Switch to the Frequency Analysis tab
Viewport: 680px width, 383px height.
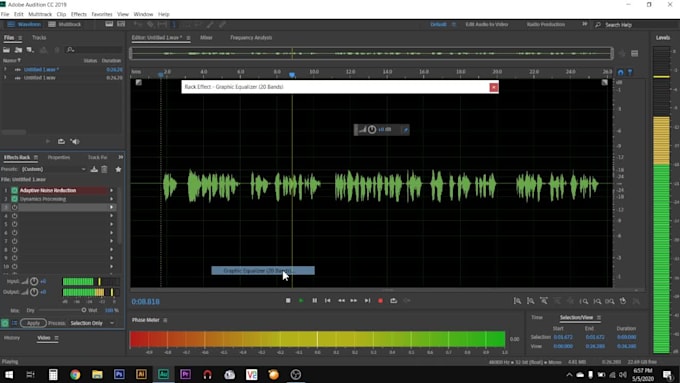coord(251,38)
